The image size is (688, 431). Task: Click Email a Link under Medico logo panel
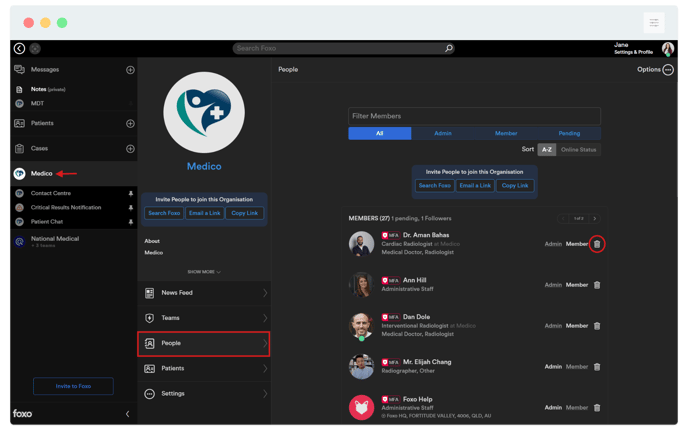click(x=204, y=213)
